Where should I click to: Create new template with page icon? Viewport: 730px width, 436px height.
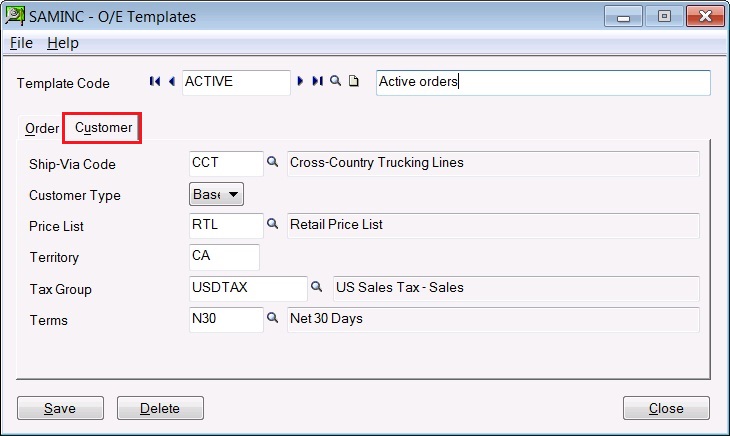[x=354, y=81]
